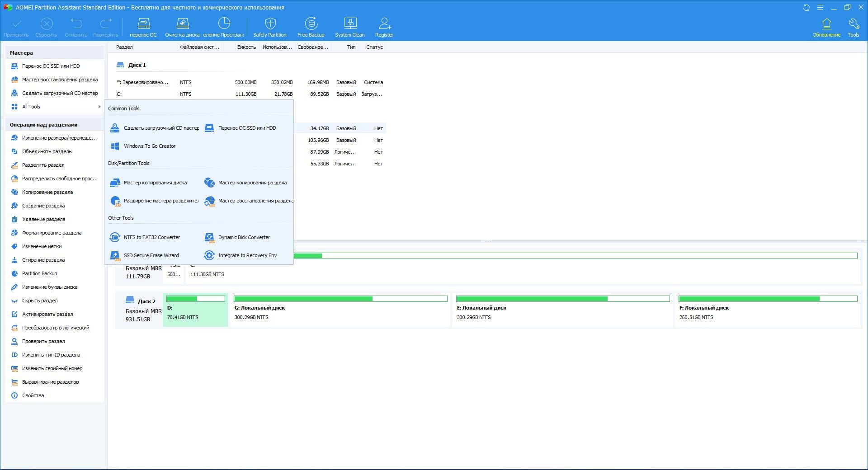Choose Integrate to Recovery Env
The width and height of the screenshot is (868, 470).
(x=247, y=255)
